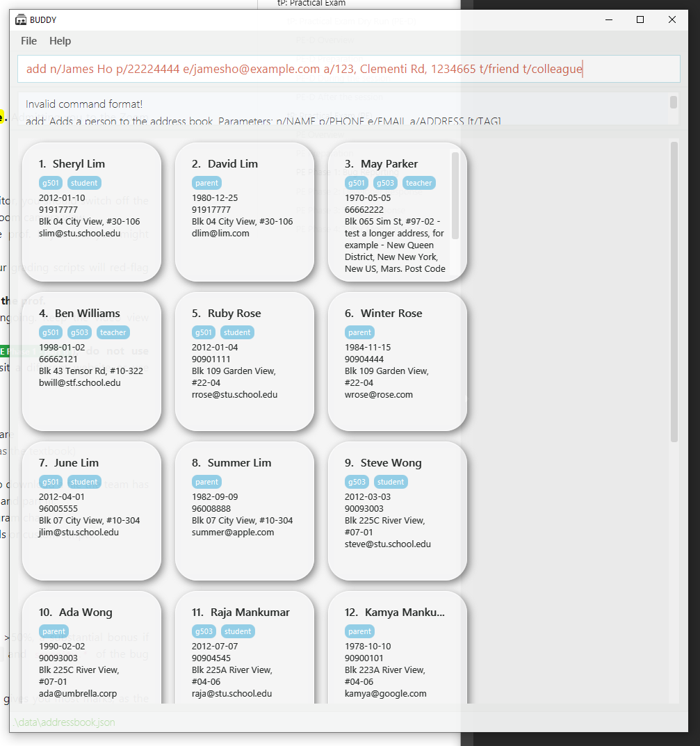
Task: Click phone 90904545 on Raja Mankumar
Action: (x=211, y=658)
